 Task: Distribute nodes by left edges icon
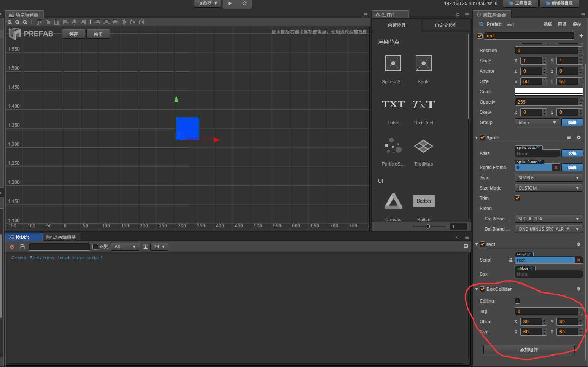click(x=124, y=22)
